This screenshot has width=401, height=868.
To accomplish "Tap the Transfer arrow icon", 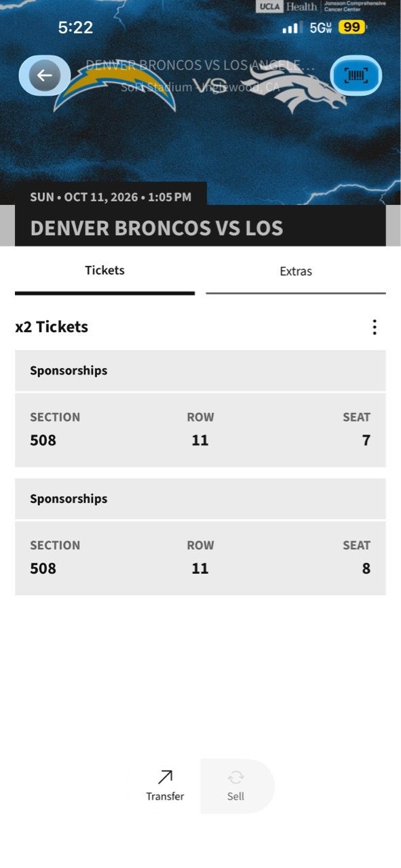I will (165, 777).
